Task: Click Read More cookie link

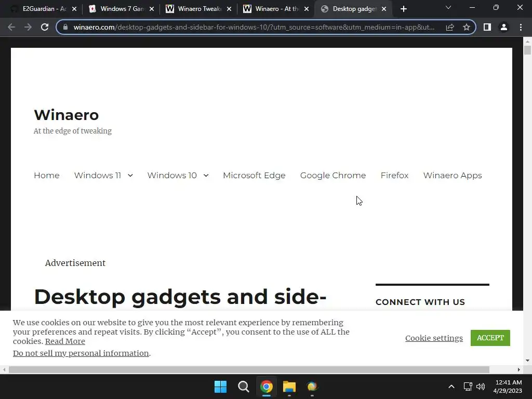Action: coord(65,341)
